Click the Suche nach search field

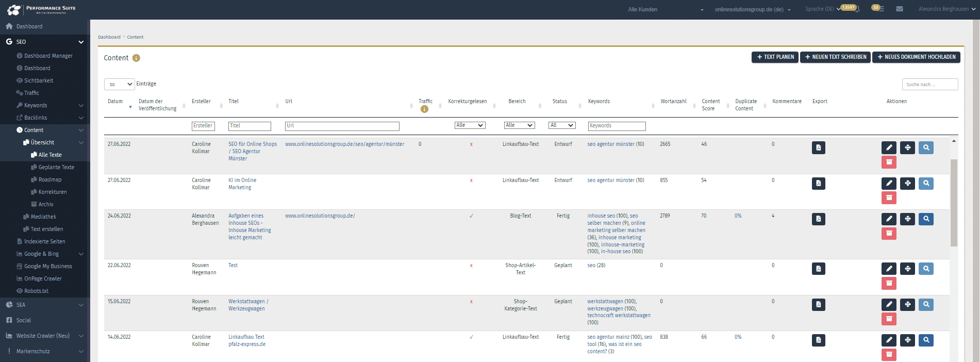[930, 85]
